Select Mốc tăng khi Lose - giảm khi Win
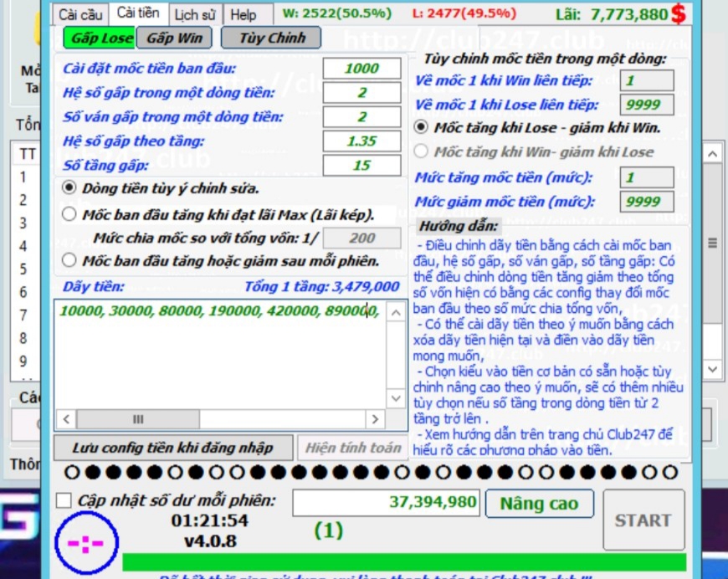This screenshot has width=728, height=579. click(422, 128)
